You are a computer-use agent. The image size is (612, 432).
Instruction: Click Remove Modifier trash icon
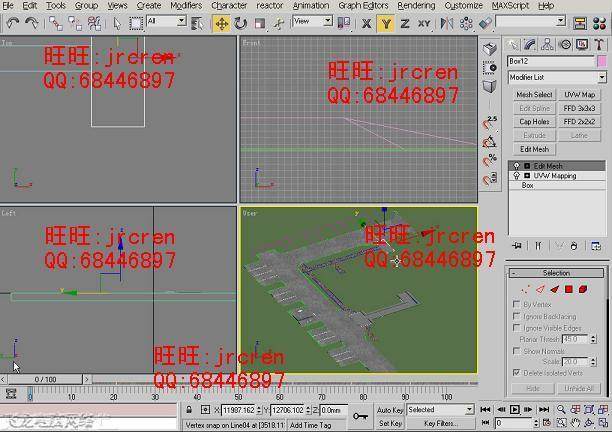[x=574, y=246]
